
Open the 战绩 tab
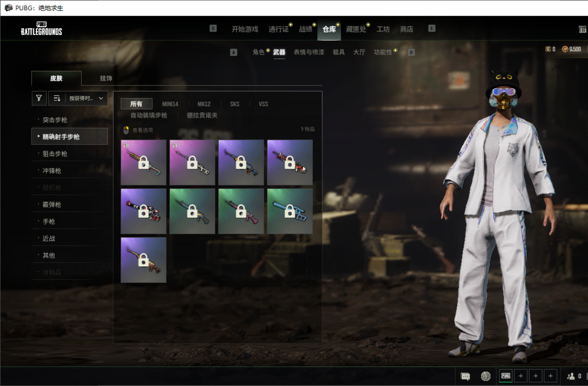point(305,29)
